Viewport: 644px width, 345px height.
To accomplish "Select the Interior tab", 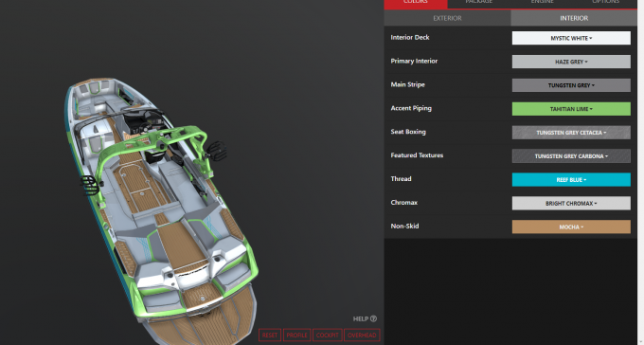I will (x=574, y=18).
